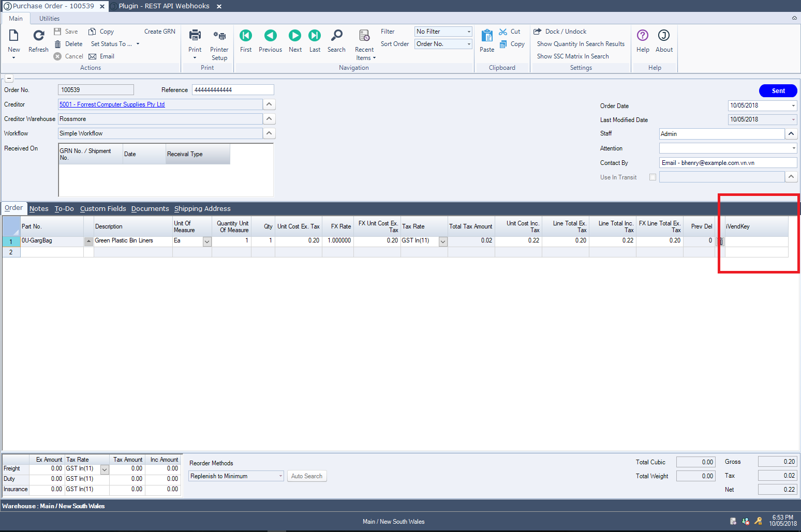Open the Search magnifier icon
801x532 pixels.
336,36
